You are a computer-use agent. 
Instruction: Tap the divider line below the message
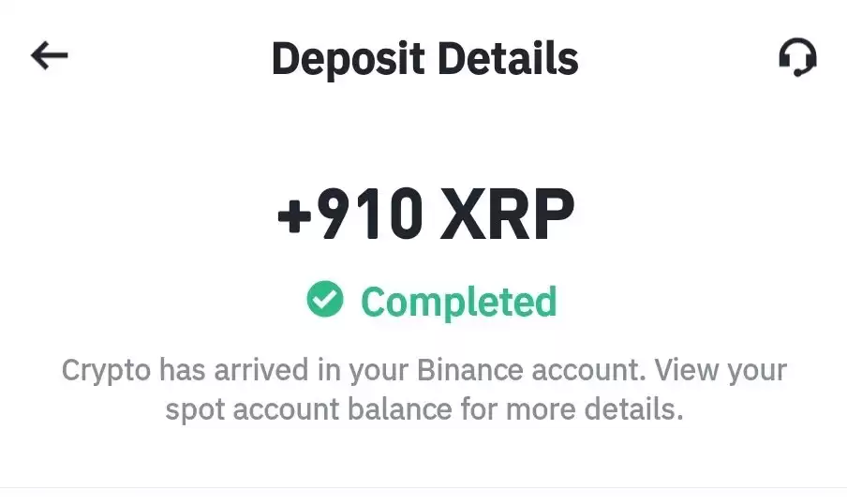point(423,488)
